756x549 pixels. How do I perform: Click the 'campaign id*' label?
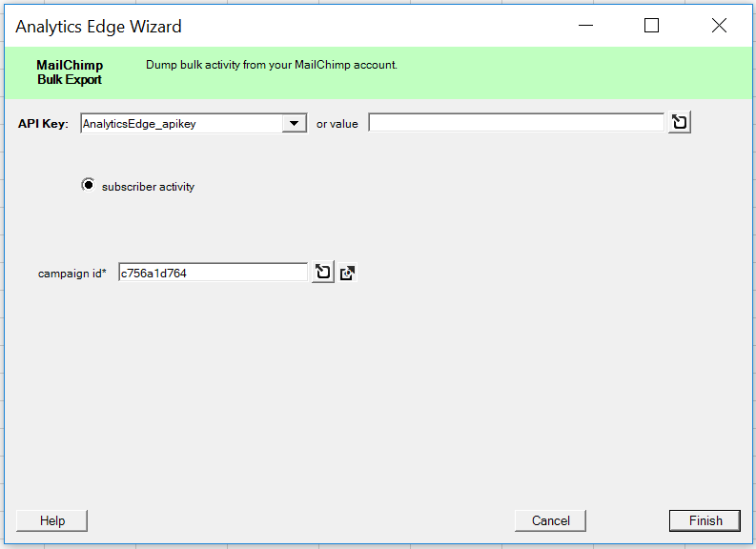click(x=72, y=274)
